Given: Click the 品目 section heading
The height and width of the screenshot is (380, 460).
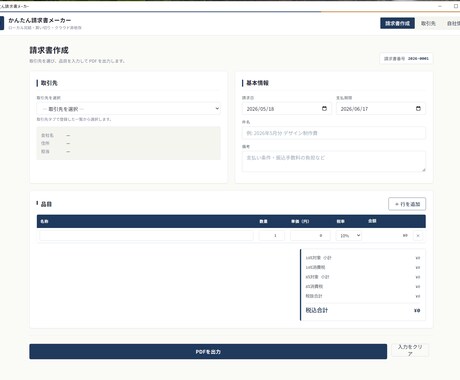Looking at the screenshot, I should 46,204.
